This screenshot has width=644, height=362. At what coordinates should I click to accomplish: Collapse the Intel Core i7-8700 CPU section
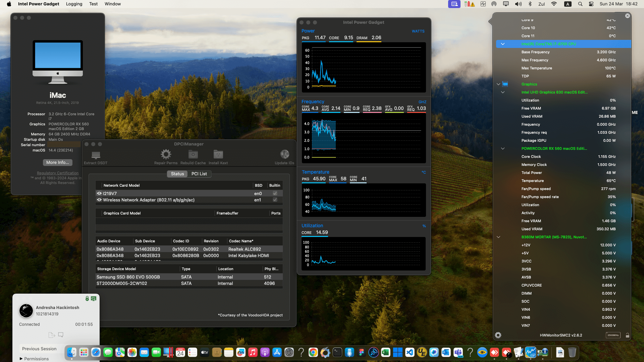[x=503, y=44]
